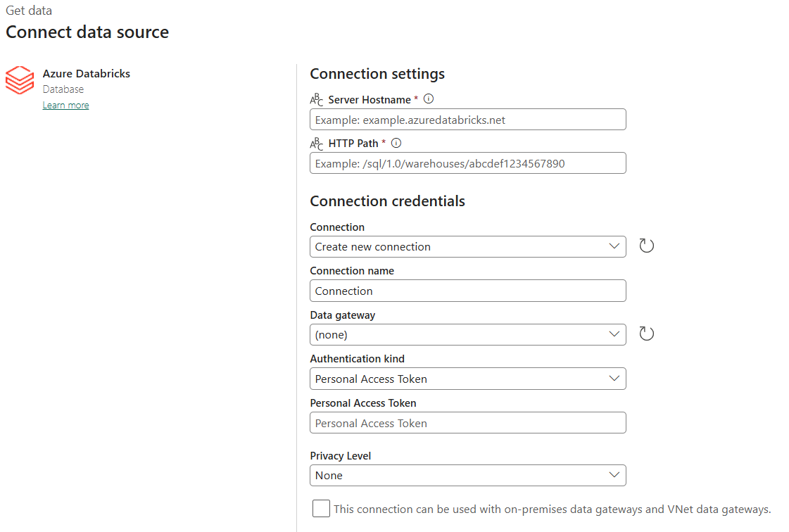Open the Learn more link

click(x=65, y=105)
